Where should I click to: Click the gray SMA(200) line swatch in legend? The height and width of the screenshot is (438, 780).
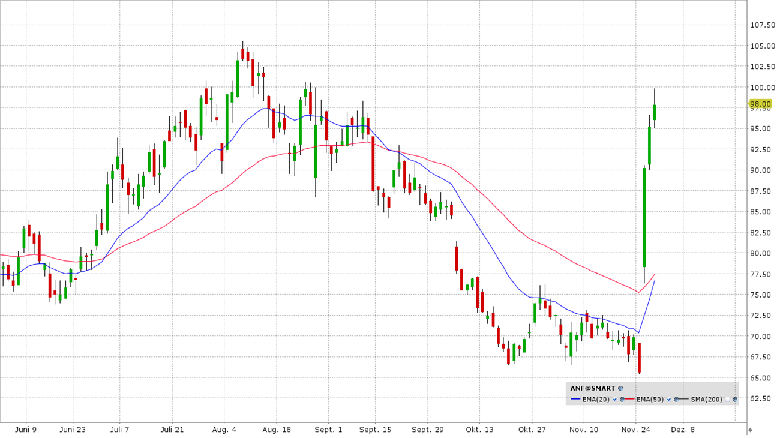tap(684, 399)
